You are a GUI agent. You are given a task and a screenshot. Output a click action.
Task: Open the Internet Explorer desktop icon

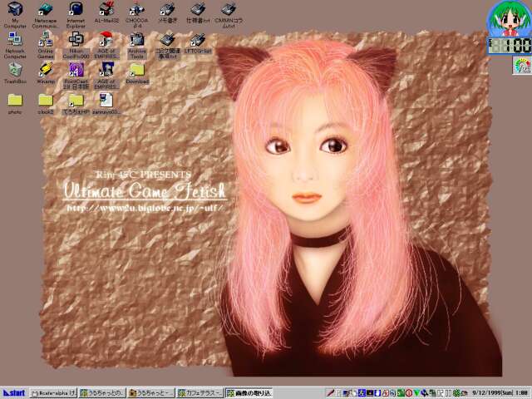coord(76,10)
